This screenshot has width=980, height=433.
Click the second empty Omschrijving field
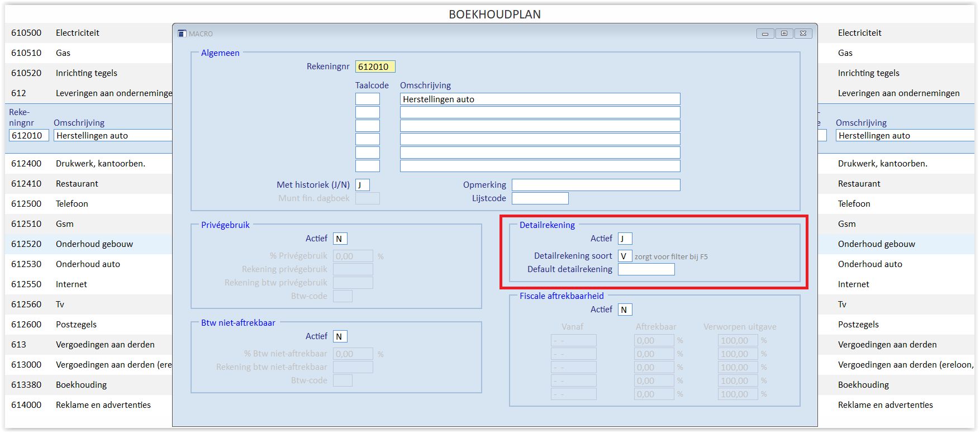click(540, 126)
